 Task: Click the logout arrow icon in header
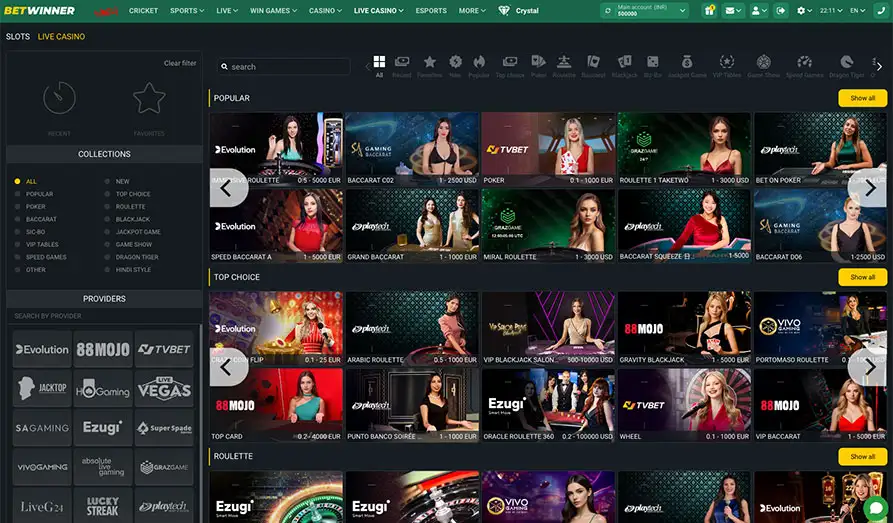coord(781,10)
